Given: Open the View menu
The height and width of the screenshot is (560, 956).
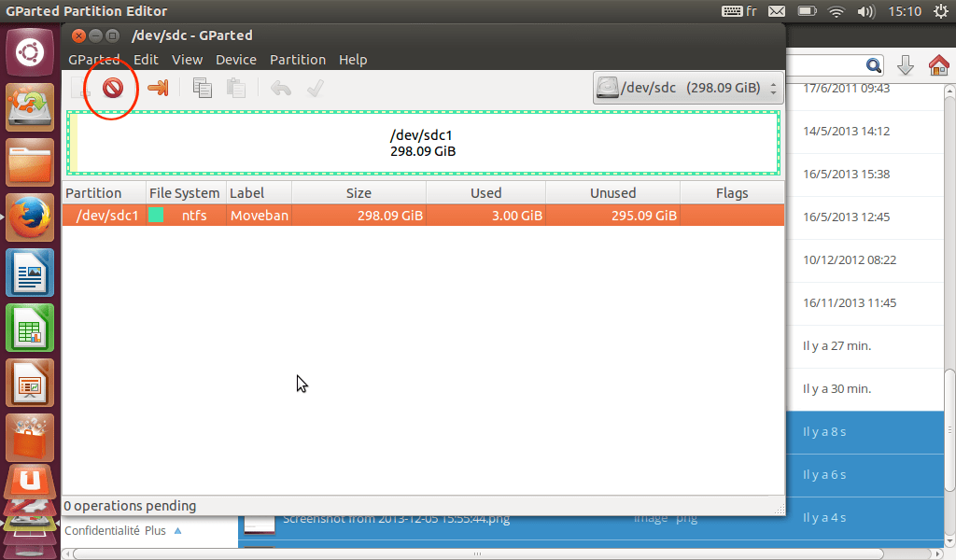Looking at the screenshot, I should 187,60.
